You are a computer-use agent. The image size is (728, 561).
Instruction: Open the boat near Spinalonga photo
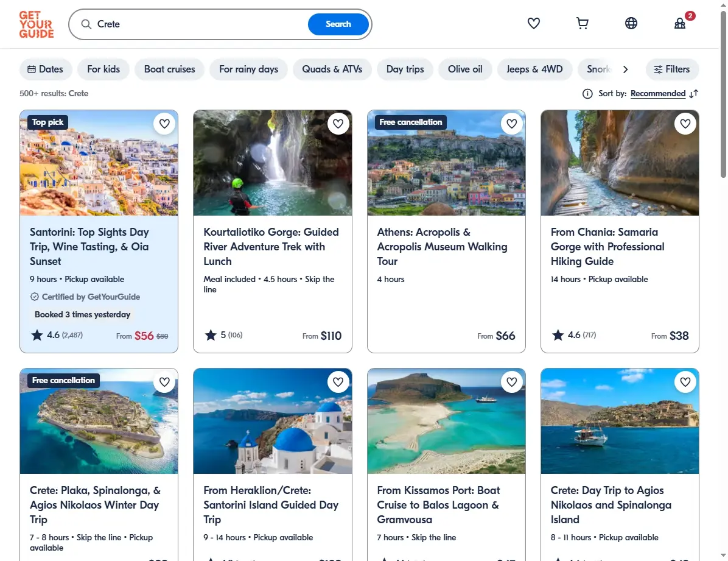620,421
